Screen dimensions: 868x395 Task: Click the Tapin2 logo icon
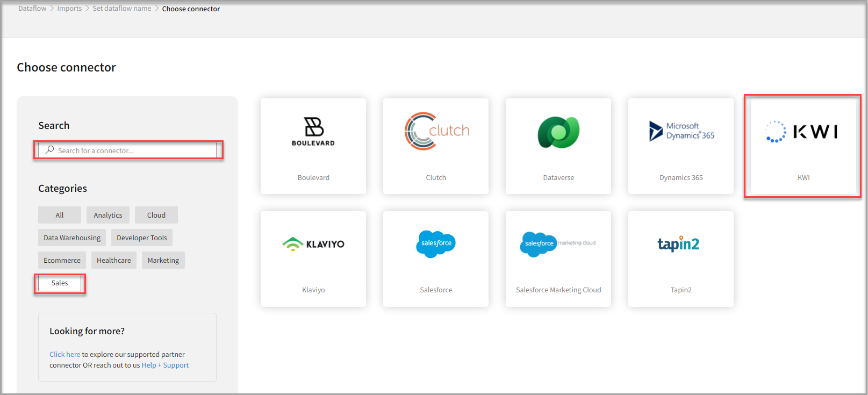678,244
